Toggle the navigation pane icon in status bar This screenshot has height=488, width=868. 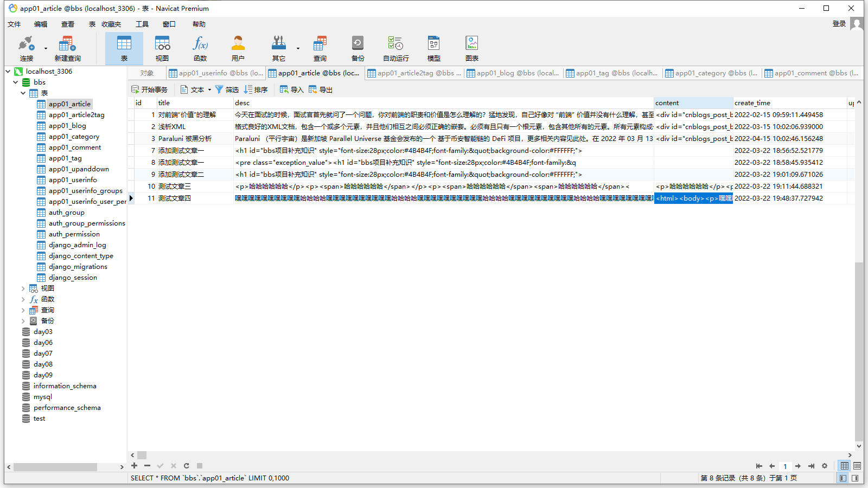point(843,478)
